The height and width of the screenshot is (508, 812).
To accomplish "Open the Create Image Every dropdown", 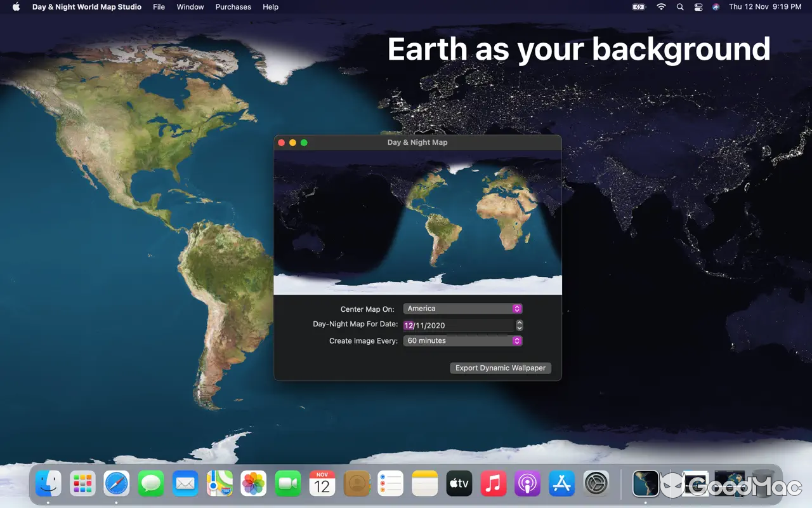I will (462, 340).
